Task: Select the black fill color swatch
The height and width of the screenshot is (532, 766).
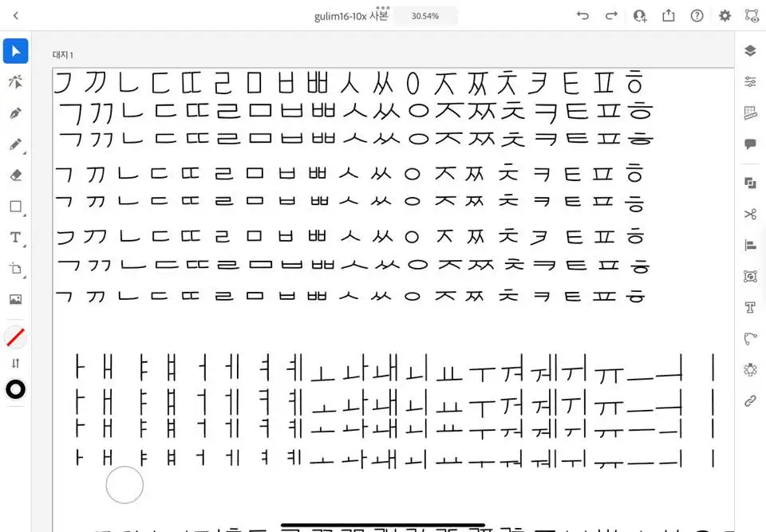Action: pyautogui.click(x=15, y=390)
